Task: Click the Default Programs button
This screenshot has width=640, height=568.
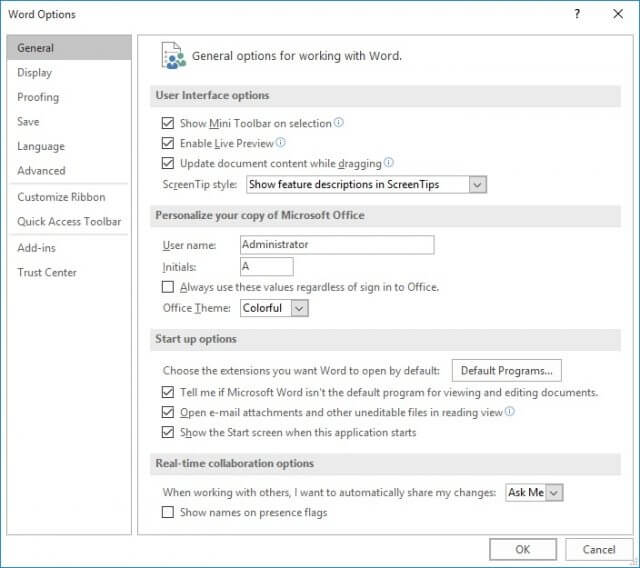Action: tap(507, 371)
